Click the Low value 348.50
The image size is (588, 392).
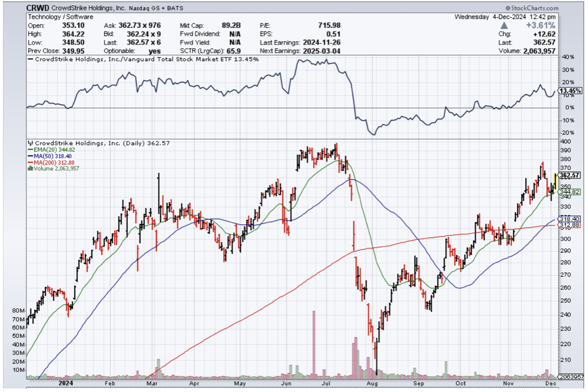coord(73,42)
